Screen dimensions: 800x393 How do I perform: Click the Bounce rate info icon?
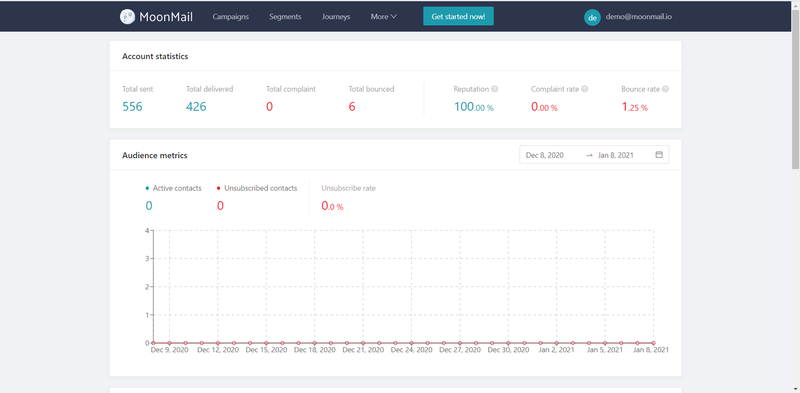[x=665, y=89]
